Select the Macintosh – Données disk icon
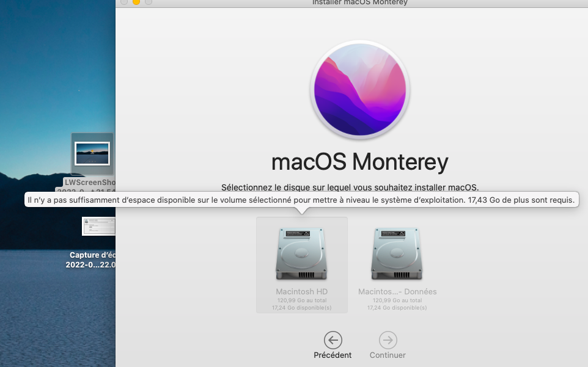Screen dimensions: 588x367 coord(397,253)
